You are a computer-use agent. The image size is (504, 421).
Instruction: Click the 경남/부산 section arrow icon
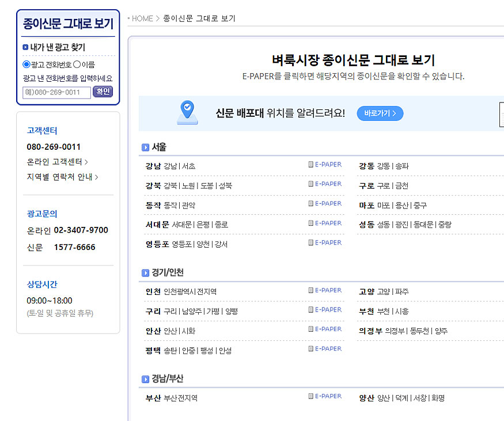(x=145, y=379)
